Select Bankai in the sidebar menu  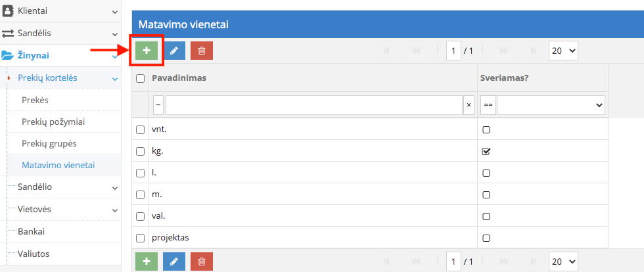point(32,231)
